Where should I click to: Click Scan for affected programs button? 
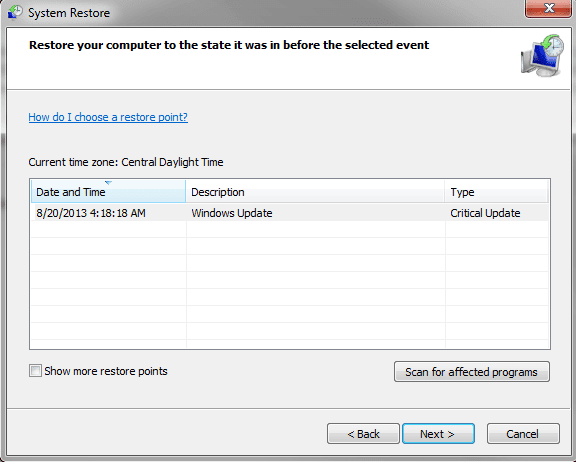[x=472, y=372]
